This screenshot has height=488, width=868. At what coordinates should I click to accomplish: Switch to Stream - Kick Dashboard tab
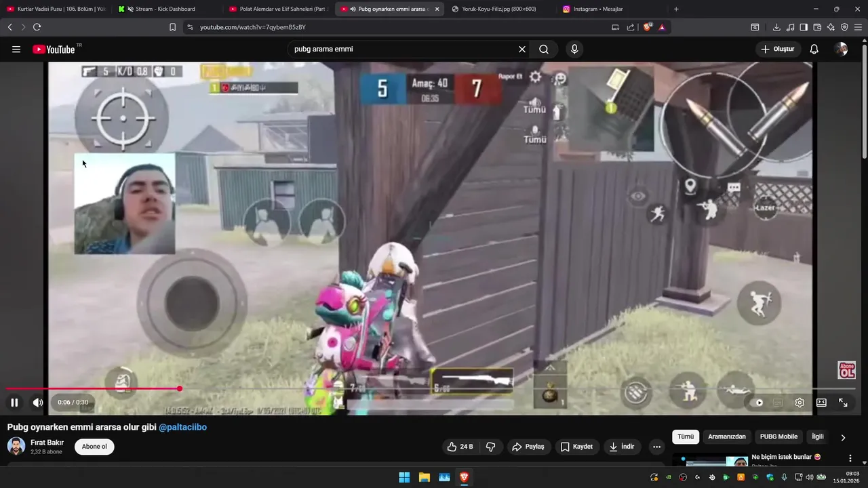167,9
